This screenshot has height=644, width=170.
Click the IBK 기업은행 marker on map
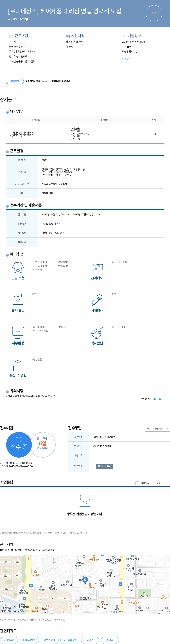pos(53,582)
